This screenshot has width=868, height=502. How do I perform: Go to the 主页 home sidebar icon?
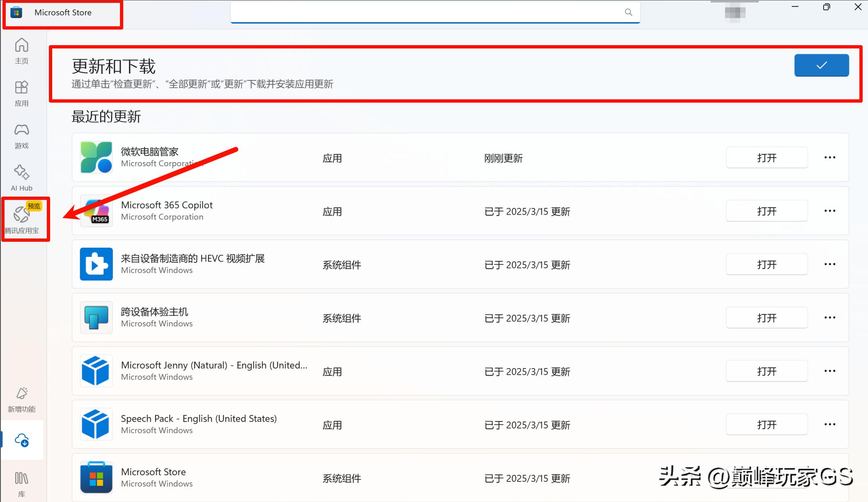(x=21, y=50)
